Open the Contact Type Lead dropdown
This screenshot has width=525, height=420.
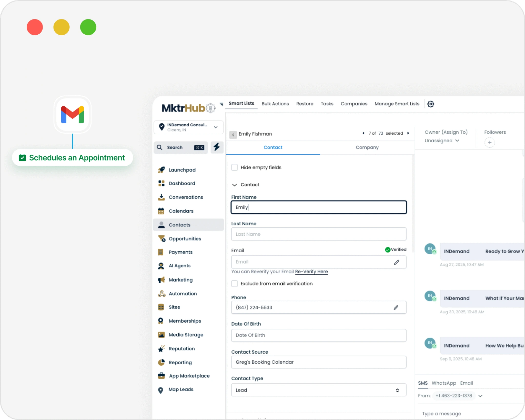[x=319, y=390]
